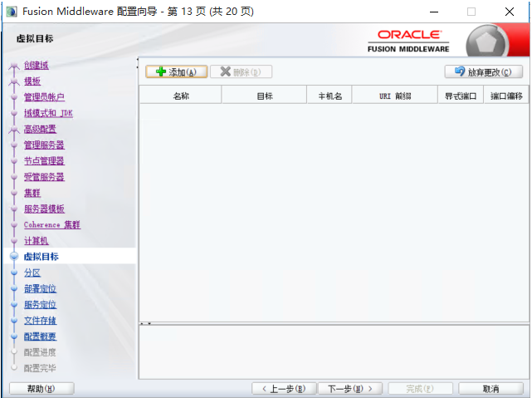Go to 节点管理器 step

44,161
